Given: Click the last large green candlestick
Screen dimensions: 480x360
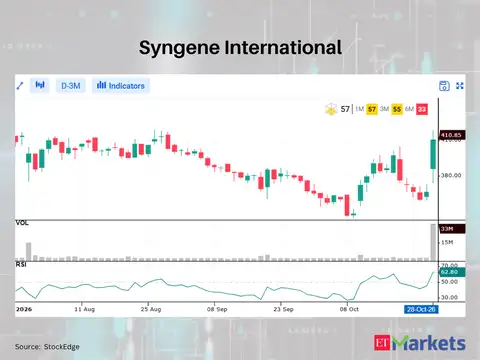Looking at the screenshot, I should pyautogui.click(x=433, y=154).
